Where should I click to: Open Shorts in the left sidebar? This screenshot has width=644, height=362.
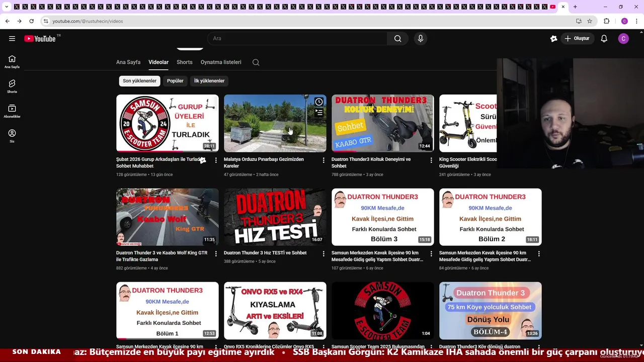pos(12,86)
